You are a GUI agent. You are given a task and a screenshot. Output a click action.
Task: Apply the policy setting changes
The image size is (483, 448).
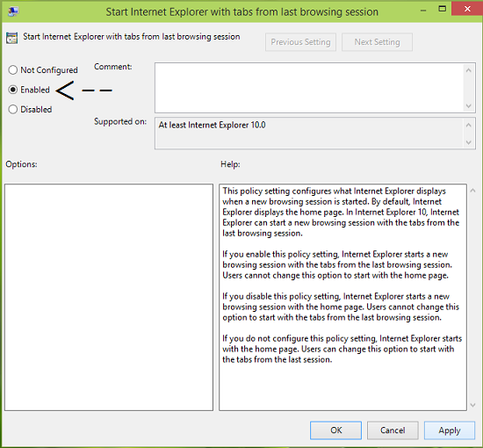450,430
